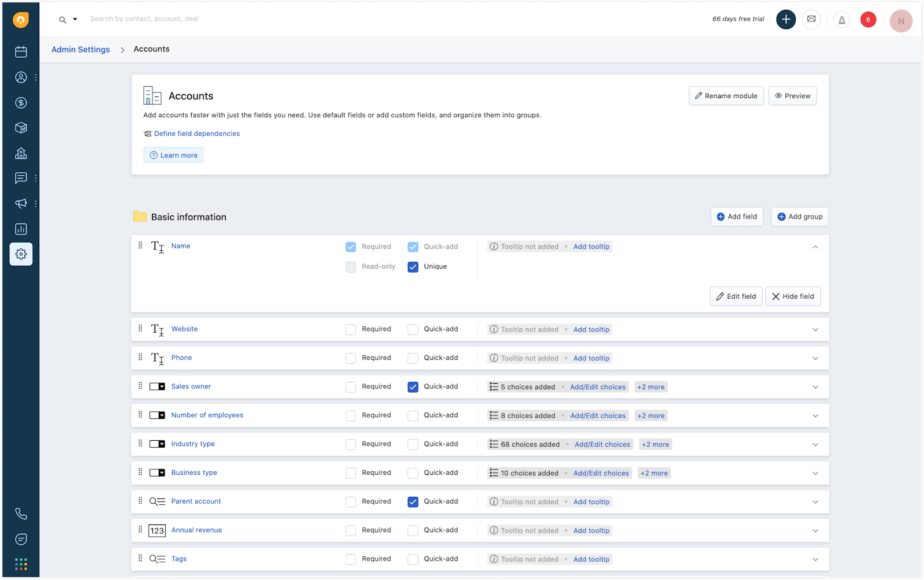Open the chat support icon

21,539
